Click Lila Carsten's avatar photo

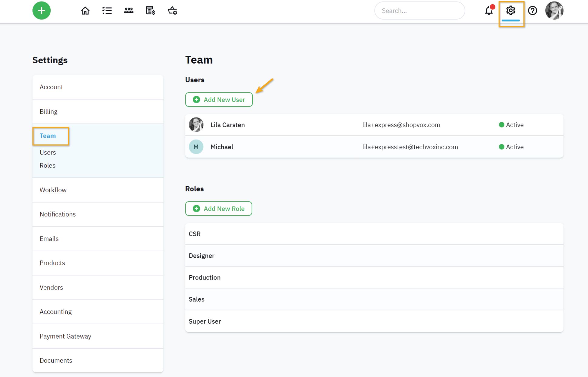(196, 125)
